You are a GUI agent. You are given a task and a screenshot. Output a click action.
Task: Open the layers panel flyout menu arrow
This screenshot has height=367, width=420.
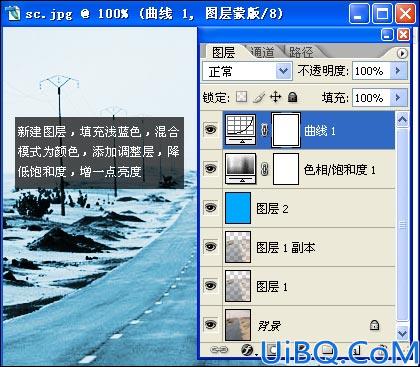(x=402, y=53)
